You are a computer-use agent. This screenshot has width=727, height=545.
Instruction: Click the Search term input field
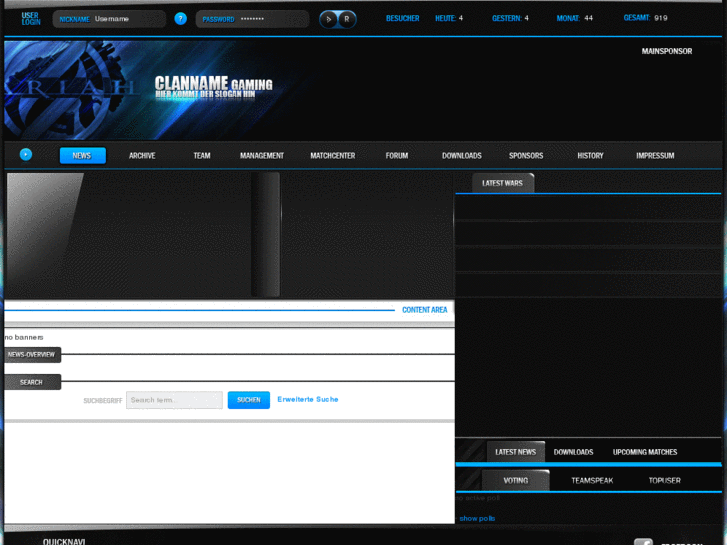174,400
